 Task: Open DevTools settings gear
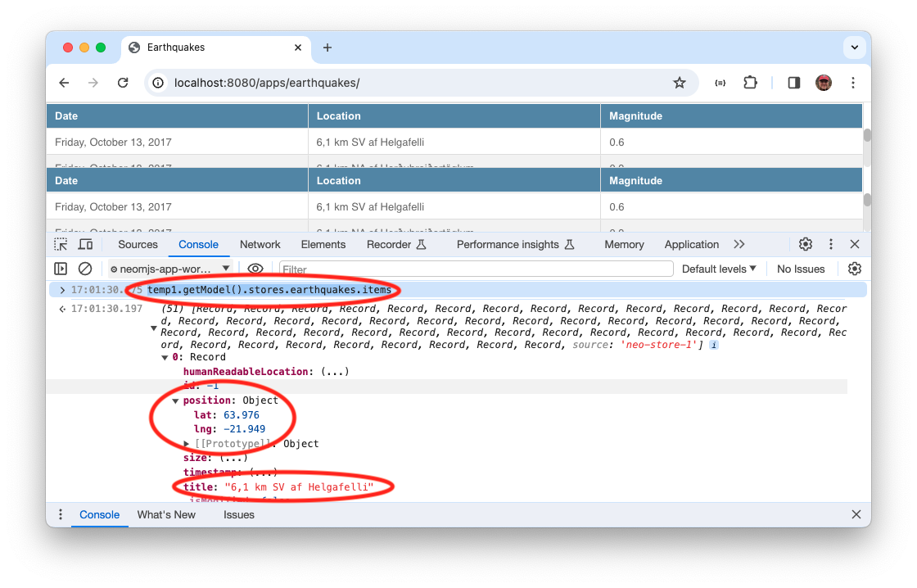coord(806,245)
